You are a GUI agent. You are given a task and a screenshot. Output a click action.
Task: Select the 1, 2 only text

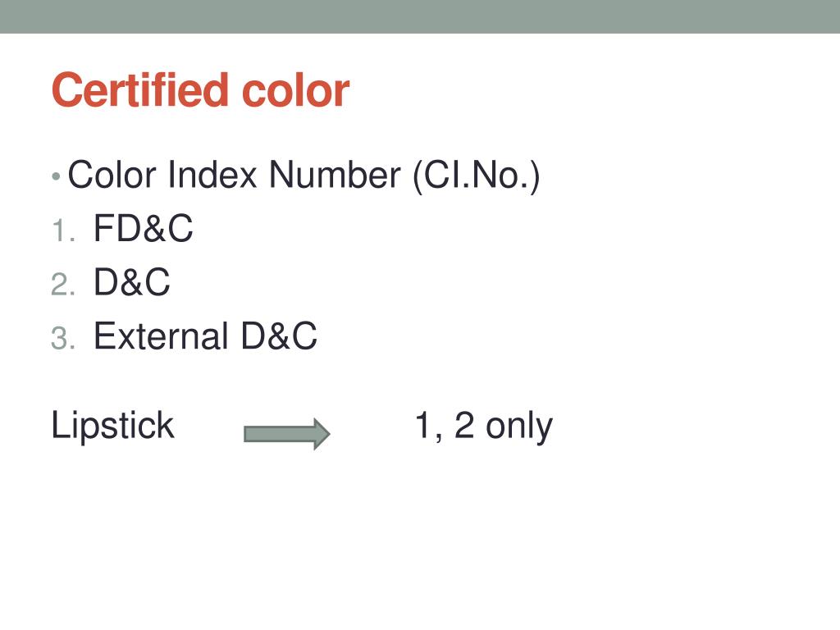tap(484, 427)
